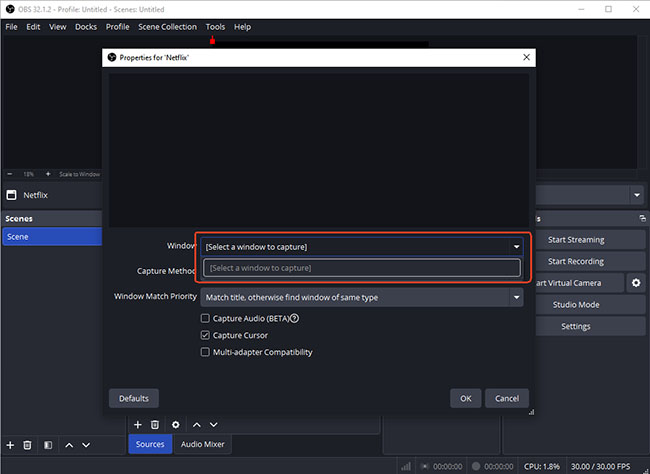
Task: Click Cancel in Properties dialog
Action: (x=507, y=398)
